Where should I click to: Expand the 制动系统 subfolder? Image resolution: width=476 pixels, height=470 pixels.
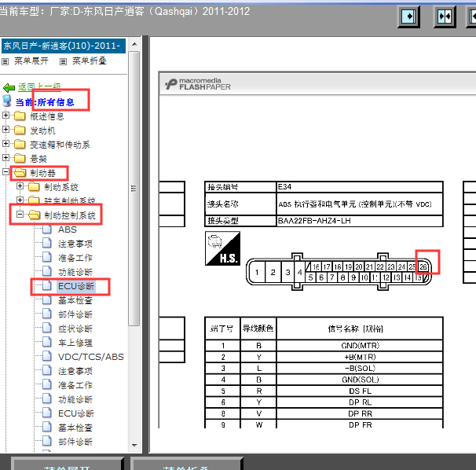point(20,185)
